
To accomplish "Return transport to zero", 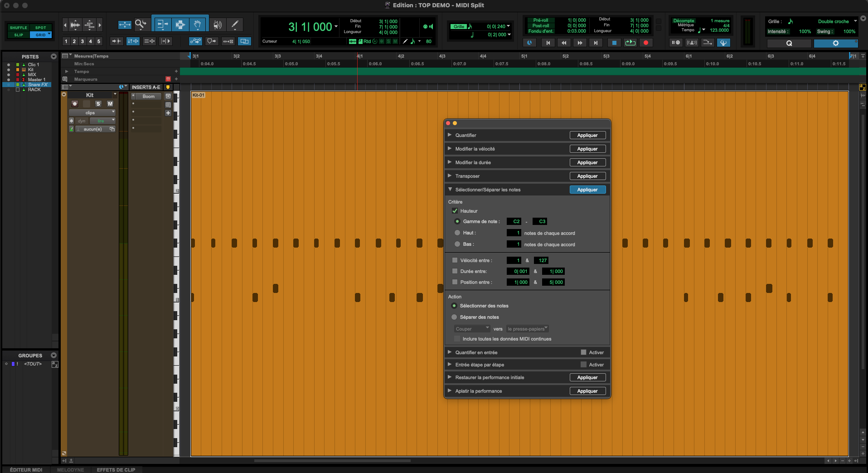I will coord(548,43).
